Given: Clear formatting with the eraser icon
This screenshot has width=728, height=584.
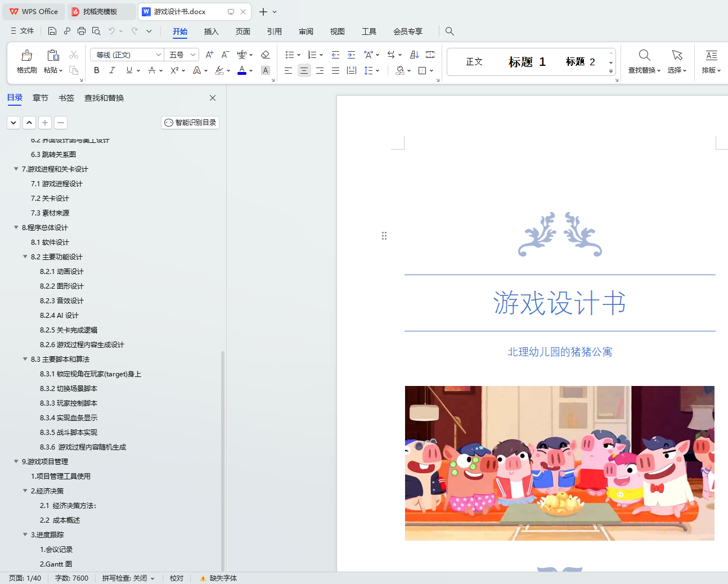Looking at the screenshot, I should click(266, 55).
